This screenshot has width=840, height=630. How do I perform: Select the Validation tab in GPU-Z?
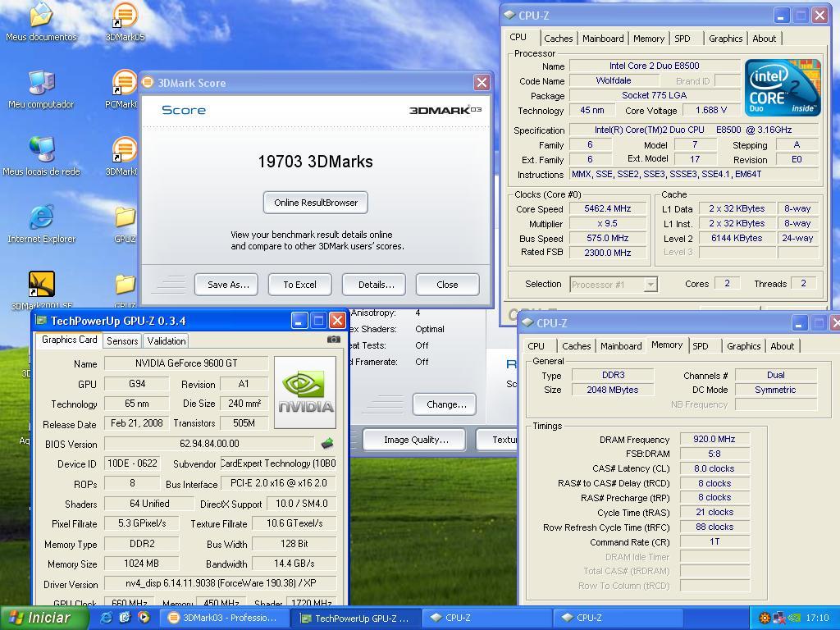point(166,340)
